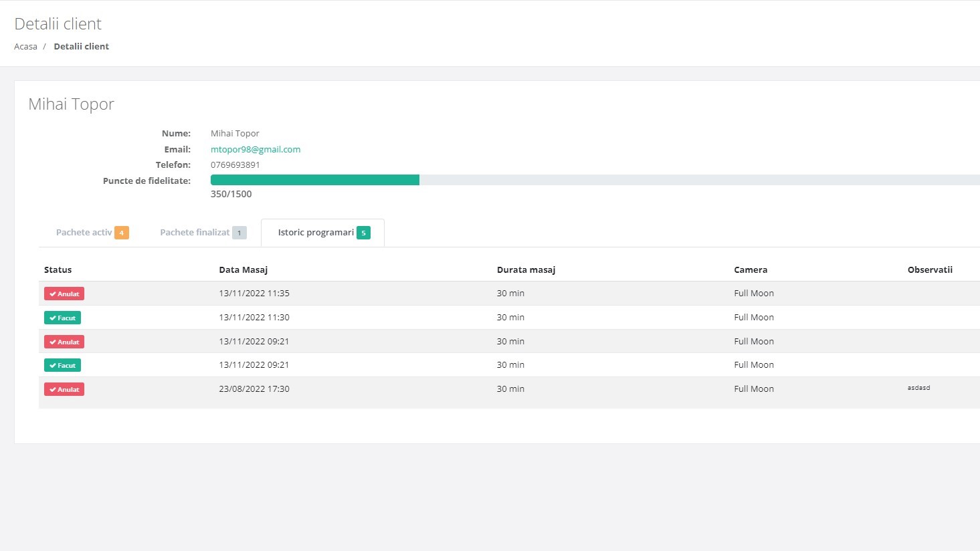This screenshot has height=551, width=980.
Task: Select date cell 13/11/2022 11:35
Action: tap(254, 293)
